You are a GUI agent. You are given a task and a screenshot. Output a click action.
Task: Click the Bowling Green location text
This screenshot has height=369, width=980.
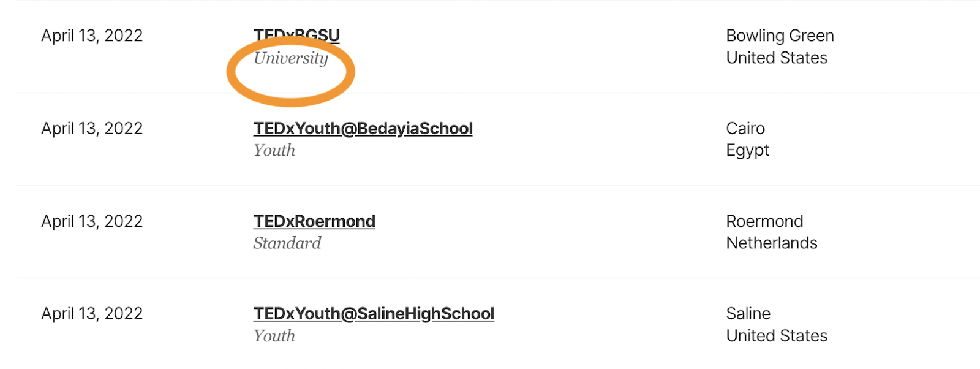(780, 36)
